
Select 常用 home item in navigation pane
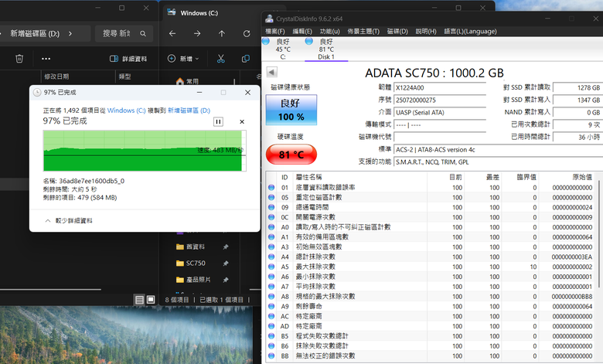pyautogui.click(x=188, y=81)
